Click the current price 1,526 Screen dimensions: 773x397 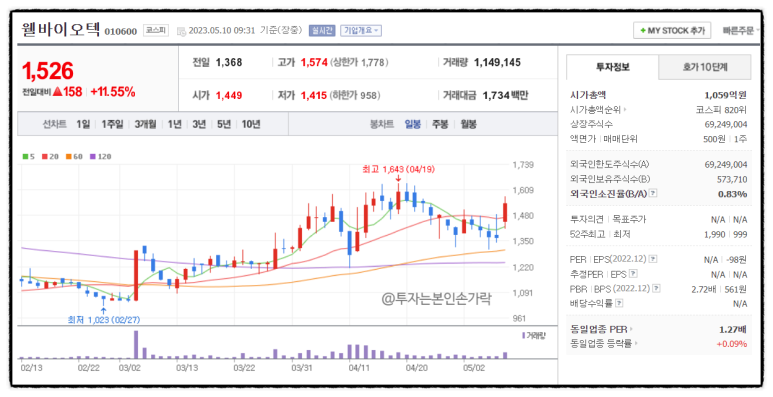tap(47, 71)
